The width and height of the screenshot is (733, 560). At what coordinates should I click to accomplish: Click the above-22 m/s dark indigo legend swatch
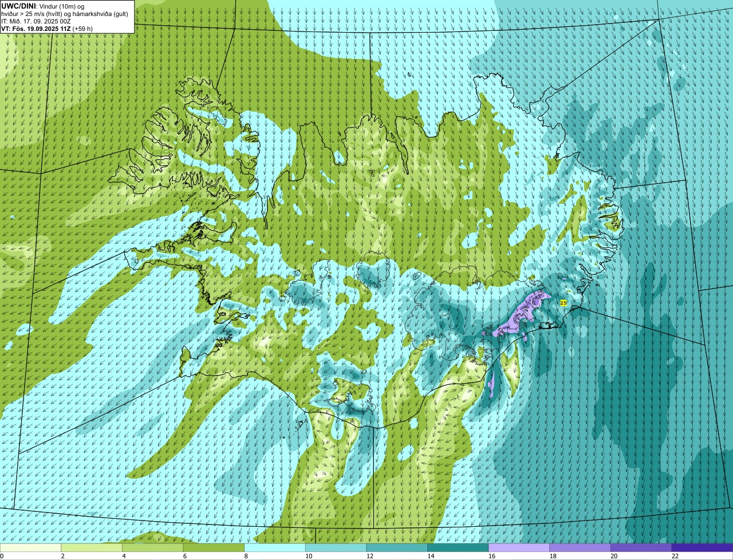[703, 547]
